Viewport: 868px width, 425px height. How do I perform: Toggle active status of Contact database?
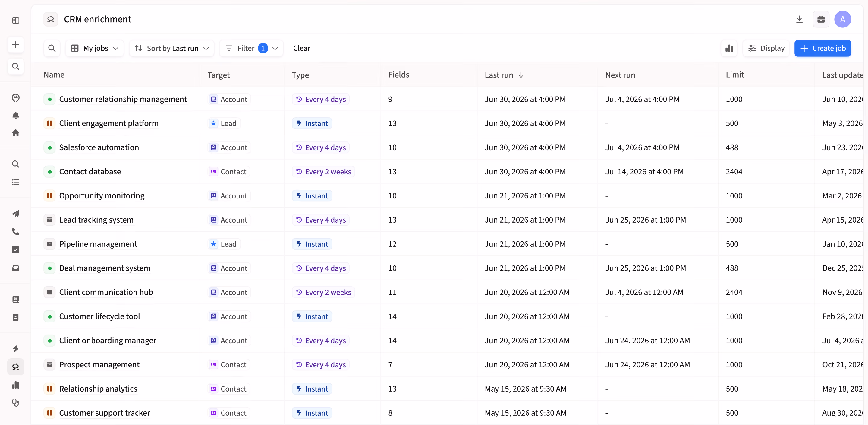tap(49, 172)
